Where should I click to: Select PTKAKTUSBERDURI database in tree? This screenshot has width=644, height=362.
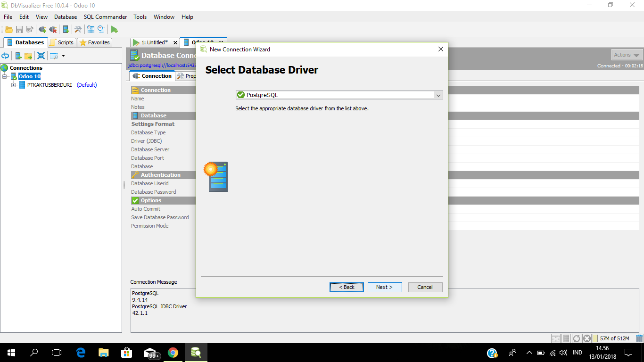click(50, 85)
